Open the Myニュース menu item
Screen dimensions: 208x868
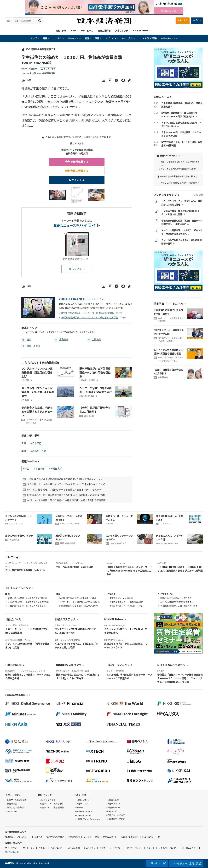87,31
